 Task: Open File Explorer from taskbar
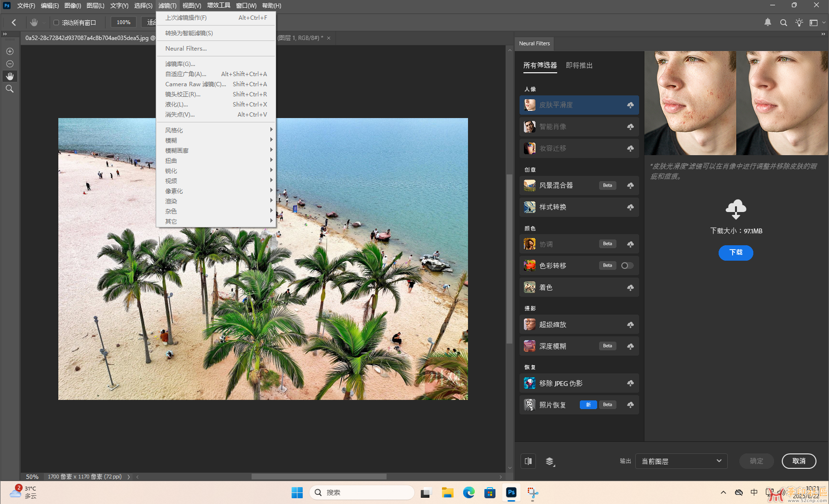448,492
